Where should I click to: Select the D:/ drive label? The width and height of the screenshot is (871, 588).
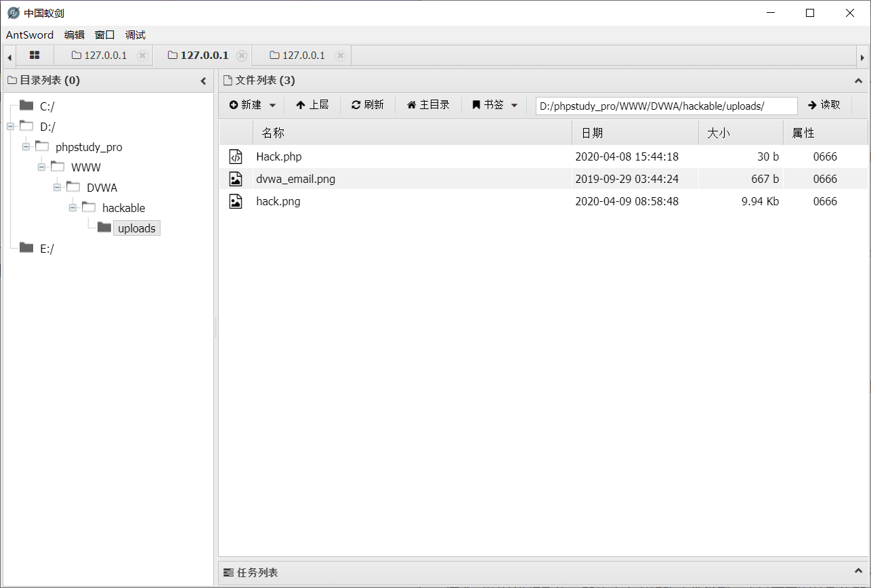coord(47,127)
